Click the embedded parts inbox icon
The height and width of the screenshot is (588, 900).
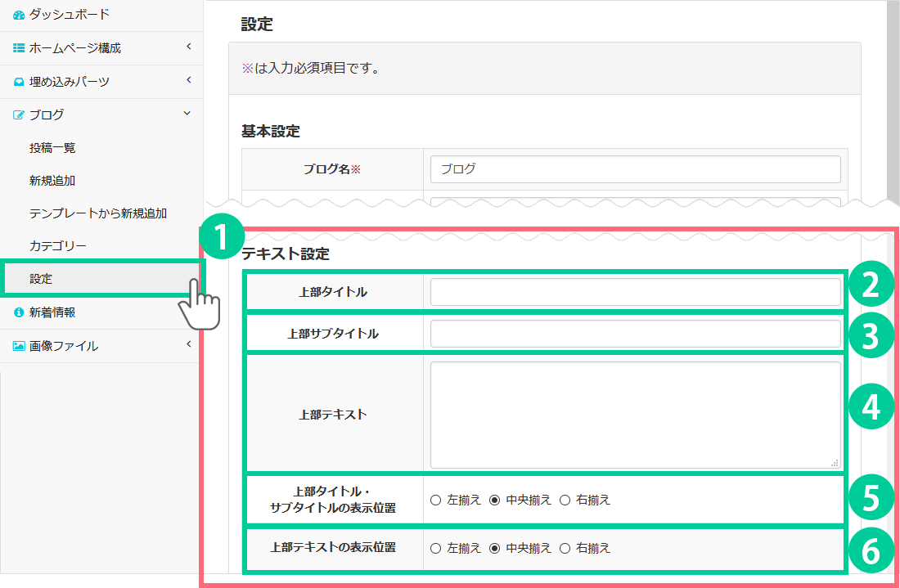pyautogui.click(x=19, y=82)
